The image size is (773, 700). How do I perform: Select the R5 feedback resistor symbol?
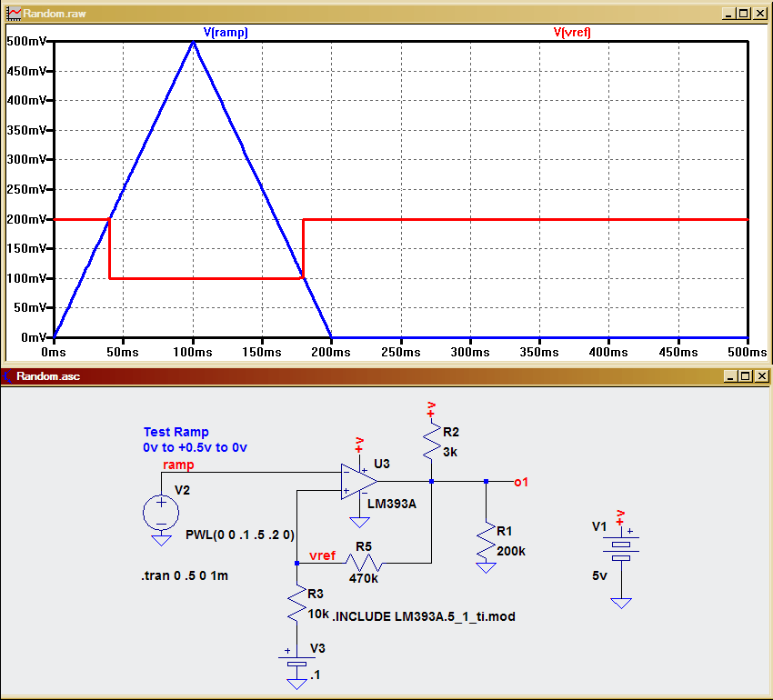pyautogui.click(x=364, y=563)
